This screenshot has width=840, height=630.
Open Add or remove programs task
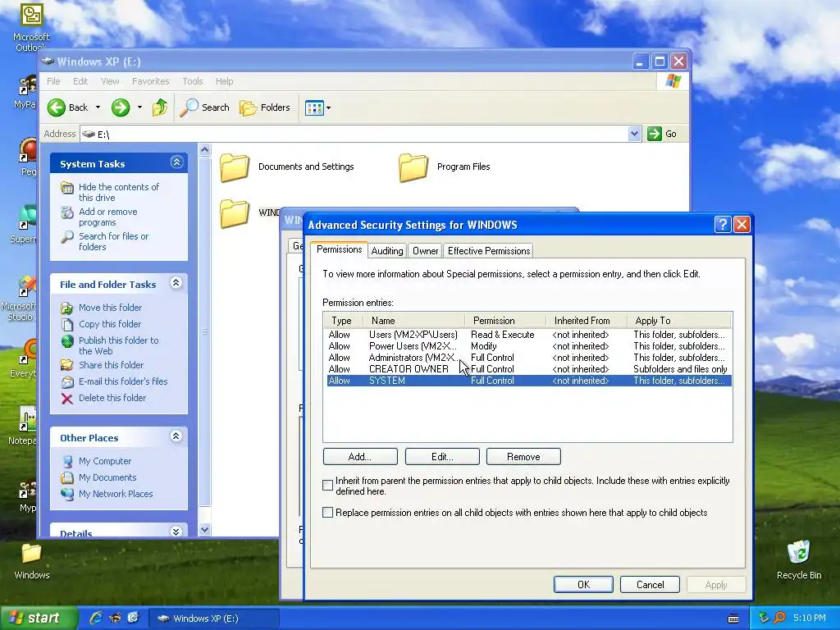coord(107,217)
